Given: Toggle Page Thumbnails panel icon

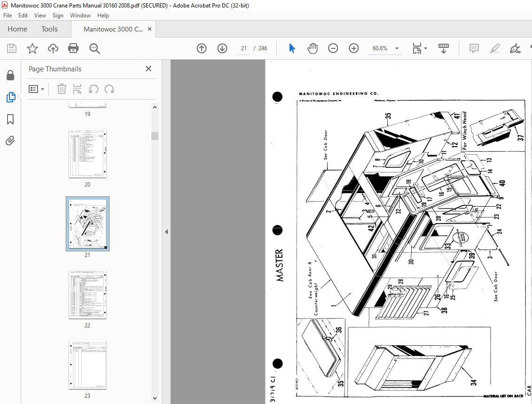Looking at the screenshot, I should pyautogui.click(x=10, y=97).
